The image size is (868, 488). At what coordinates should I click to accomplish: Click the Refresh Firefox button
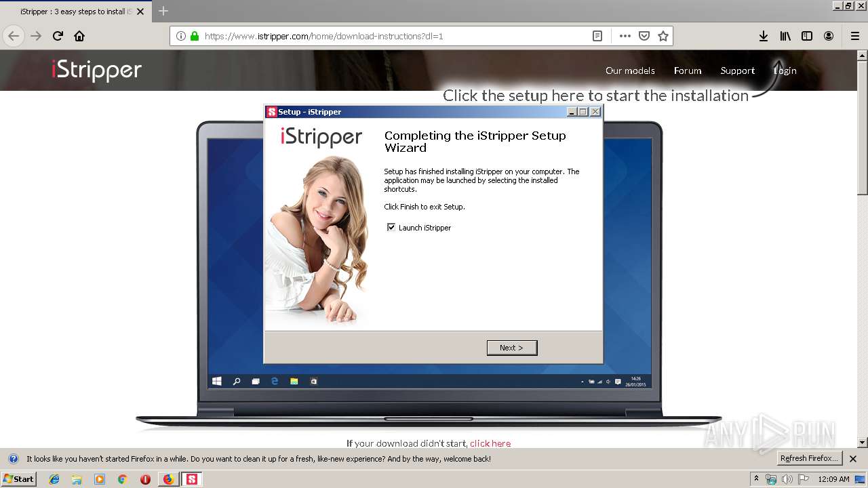pyautogui.click(x=810, y=458)
